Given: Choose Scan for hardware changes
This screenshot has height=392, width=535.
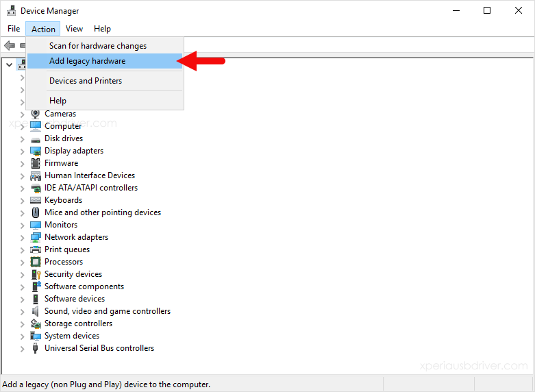Looking at the screenshot, I should [x=104, y=46].
